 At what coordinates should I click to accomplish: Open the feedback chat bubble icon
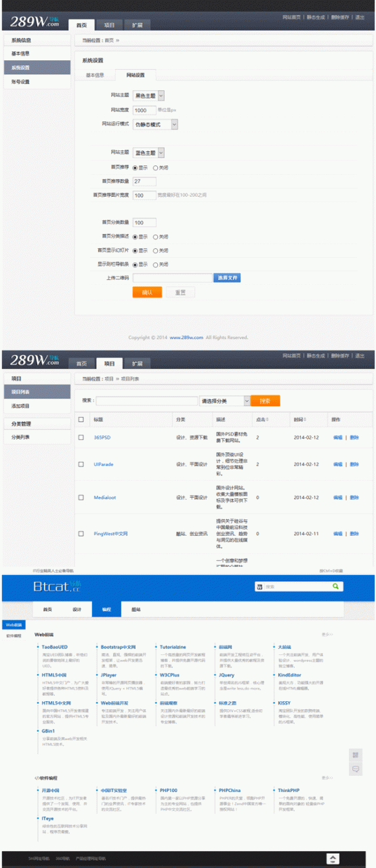[x=355, y=769]
